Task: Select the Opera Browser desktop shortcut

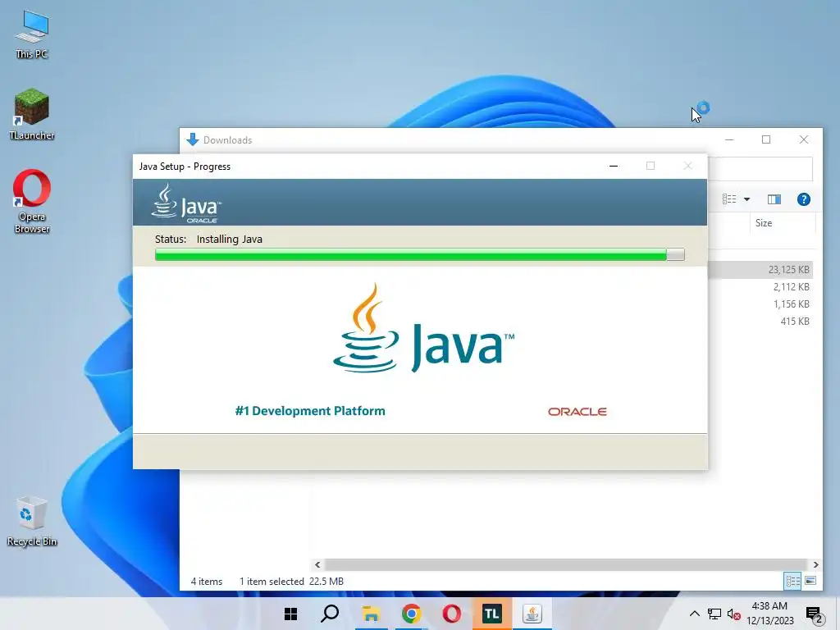Action: pos(32,202)
